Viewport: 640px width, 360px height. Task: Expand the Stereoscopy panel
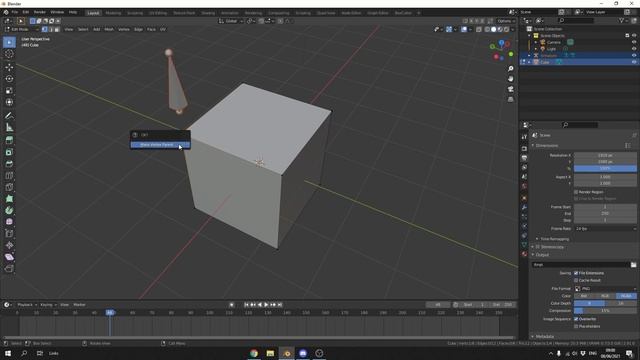click(548, 247)
